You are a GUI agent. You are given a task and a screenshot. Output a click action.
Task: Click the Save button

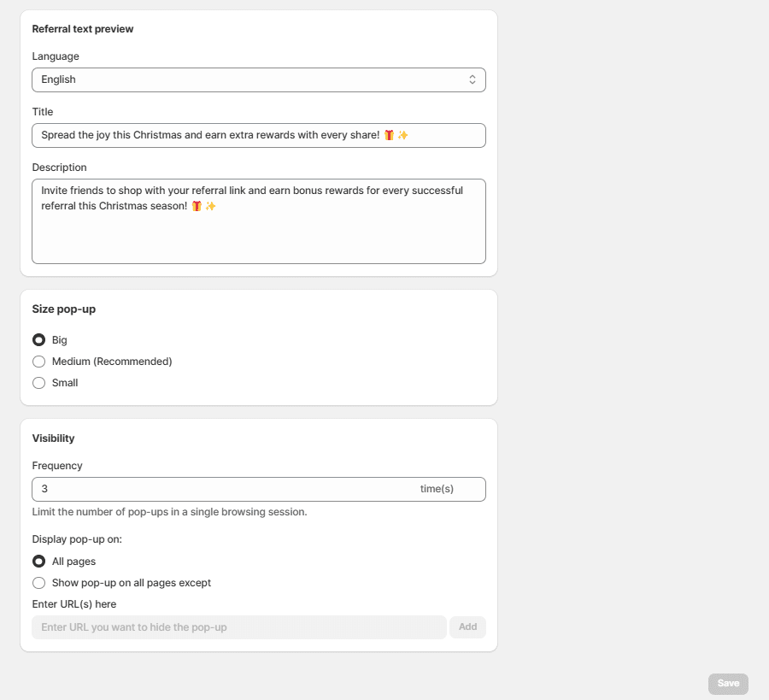pos(728,684)
